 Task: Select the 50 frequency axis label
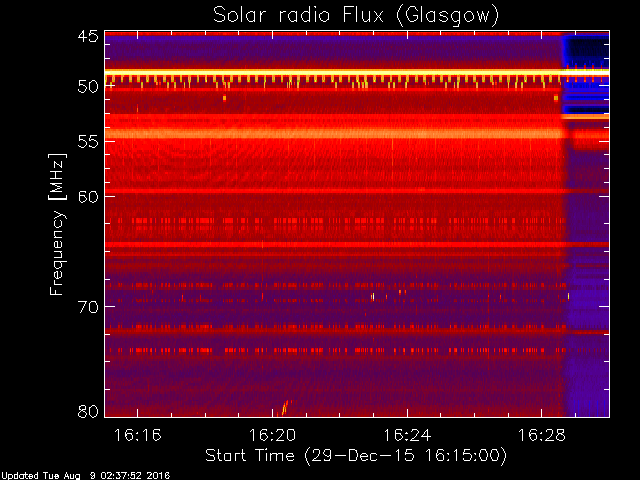click(x=88, y=87)
